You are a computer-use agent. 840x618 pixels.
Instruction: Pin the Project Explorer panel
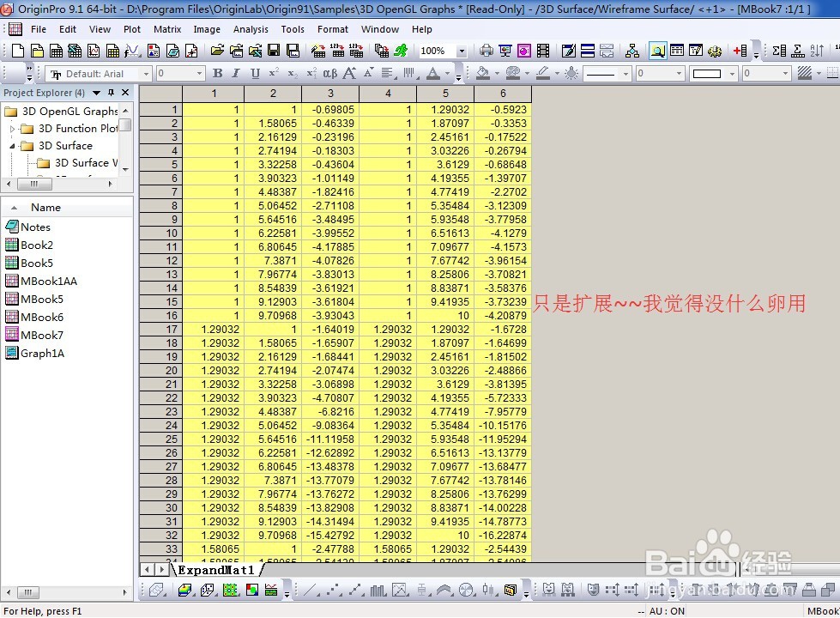click(x=112, y=92)
